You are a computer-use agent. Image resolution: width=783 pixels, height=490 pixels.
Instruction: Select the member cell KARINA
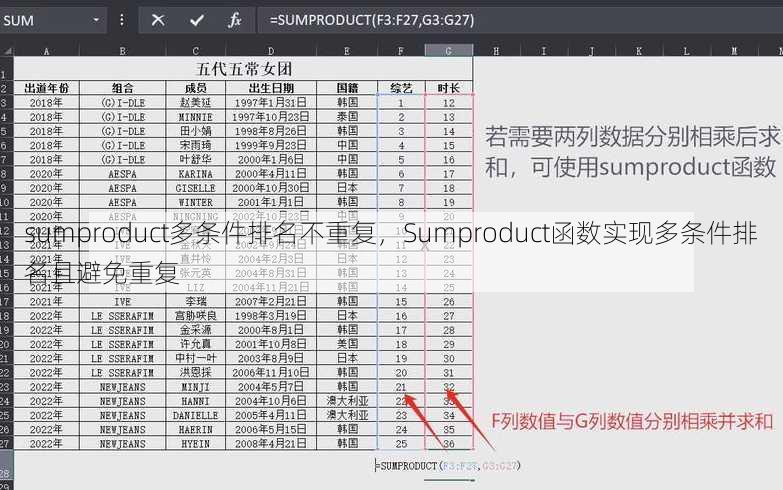click(x=195, y=174)
